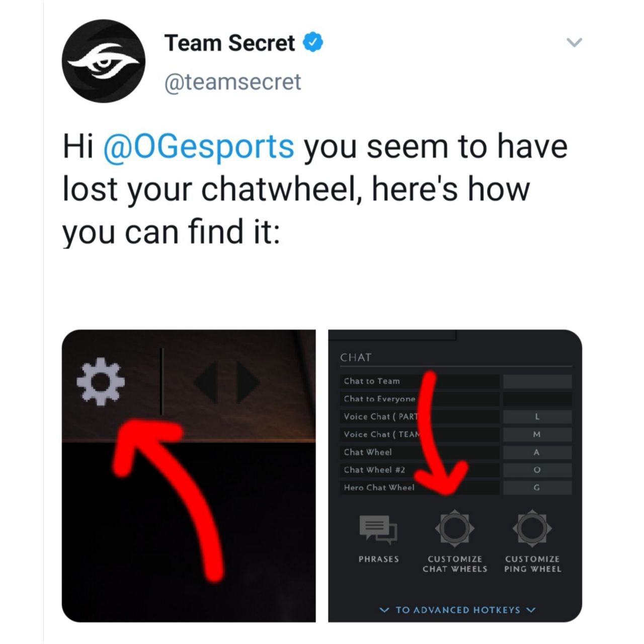The height and width of the screenshot is (644, 644).
Task: Click the blue verified badge
Action: pyautogui.click(x=312, y=43)
